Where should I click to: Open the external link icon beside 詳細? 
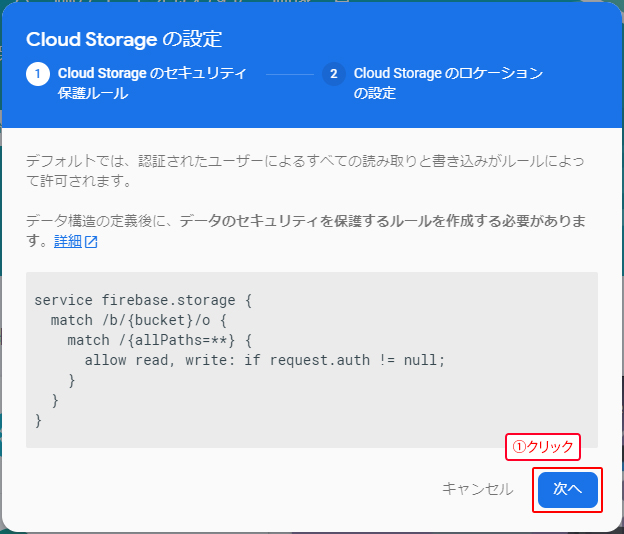(x=91, y=242)
